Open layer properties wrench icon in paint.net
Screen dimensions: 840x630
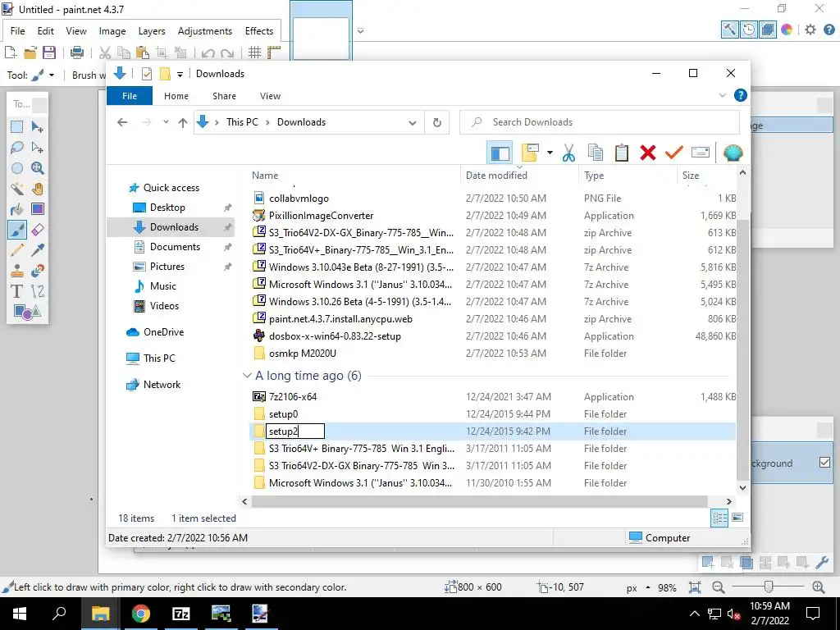(821, 563)
